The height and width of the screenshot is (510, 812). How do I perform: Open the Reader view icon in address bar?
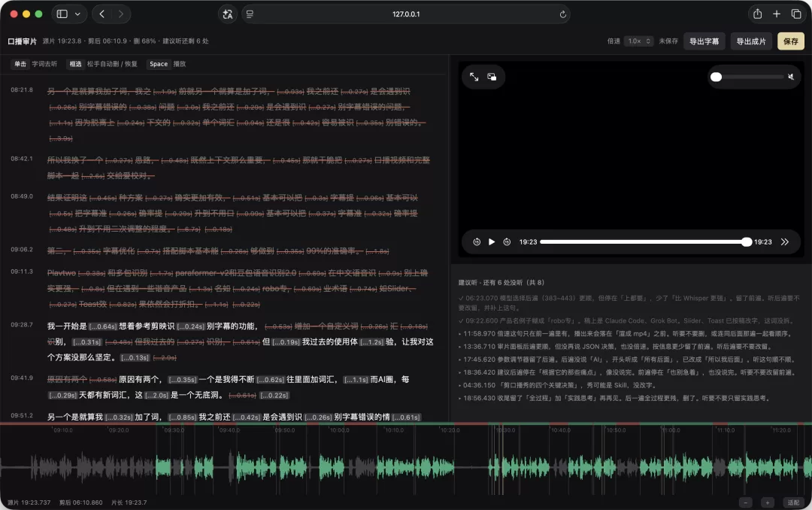pos(250,14)
